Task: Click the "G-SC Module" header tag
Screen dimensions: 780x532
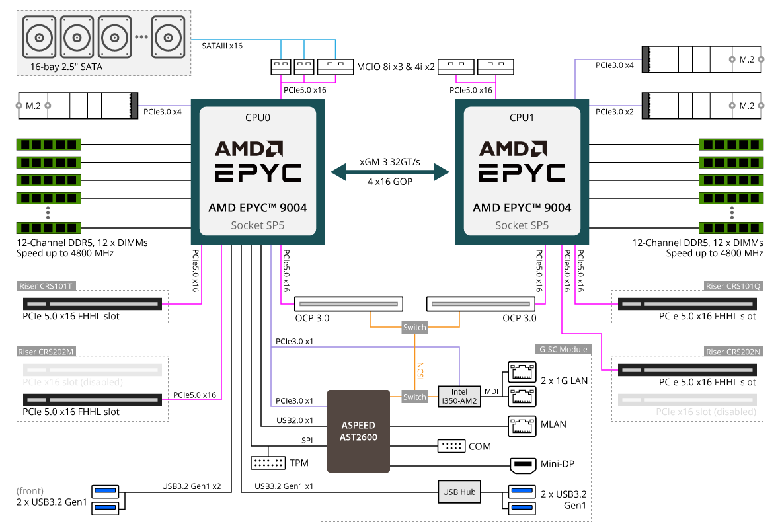Action: point(563,350)
